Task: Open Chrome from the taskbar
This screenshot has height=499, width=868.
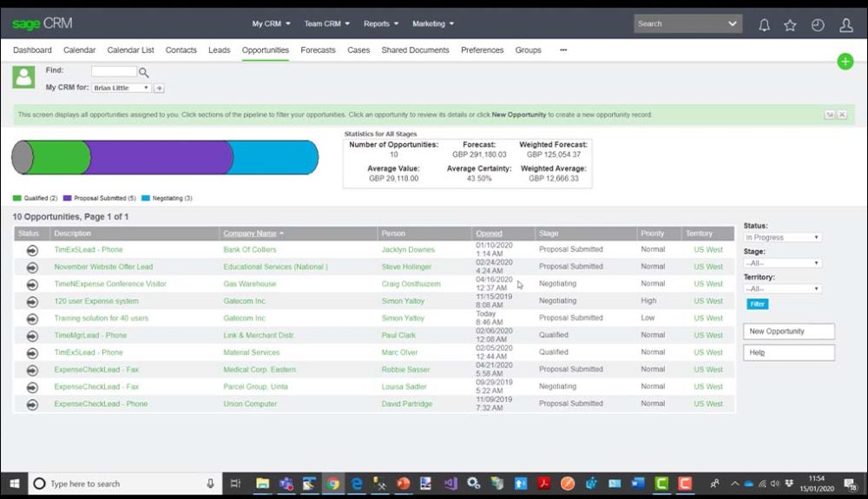Action: [x=332, y=483]
